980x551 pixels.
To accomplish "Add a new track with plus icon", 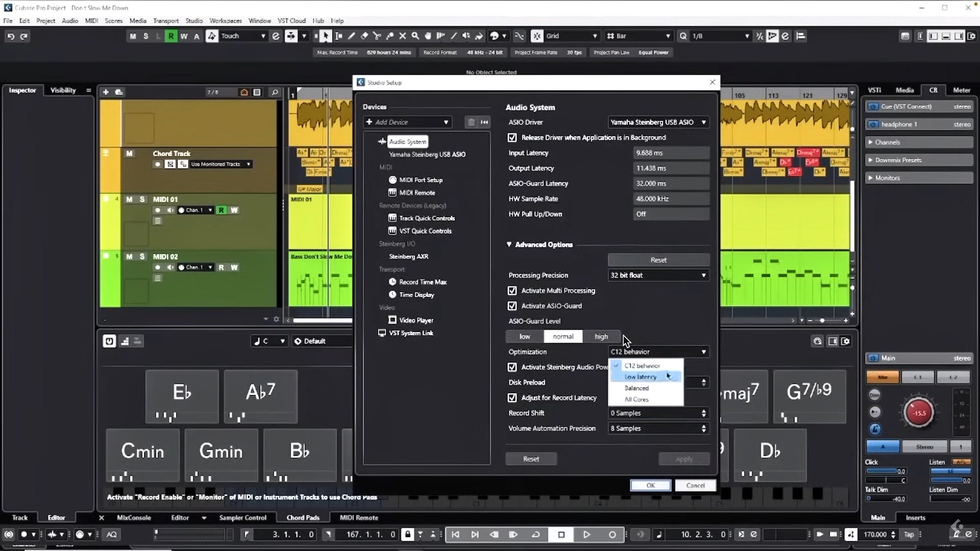I will click(106, 92).
